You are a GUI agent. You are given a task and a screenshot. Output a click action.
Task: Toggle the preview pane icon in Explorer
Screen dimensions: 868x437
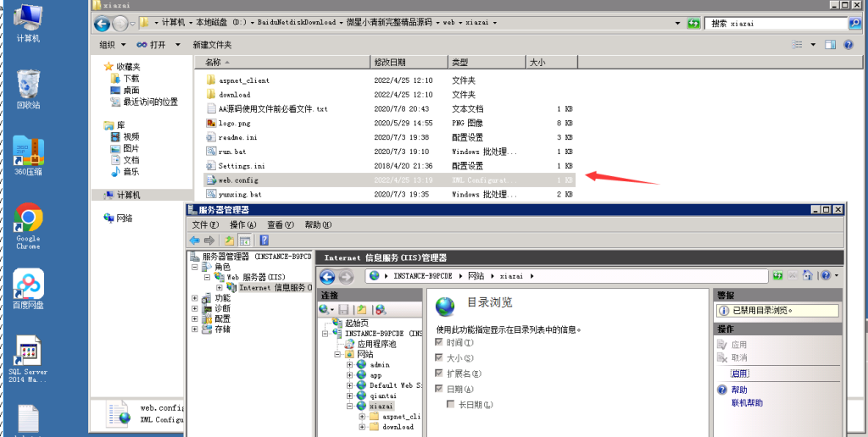point(830,45)
